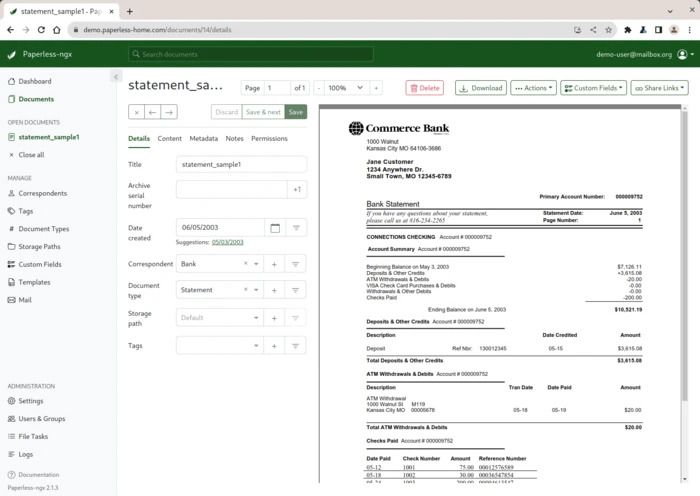Filter documents by Document type
Image resolution: width=700 pixels, height=496 pixels.
tap(296, 290)
